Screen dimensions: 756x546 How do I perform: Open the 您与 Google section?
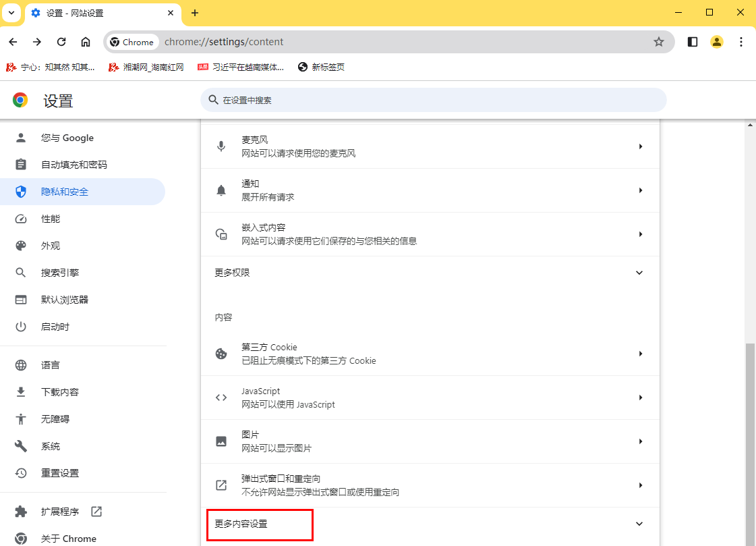click(x=82, y=138)
